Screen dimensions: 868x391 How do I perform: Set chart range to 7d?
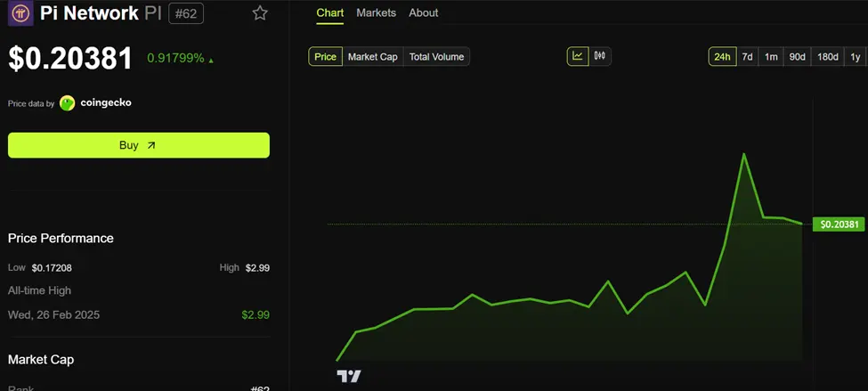[x=748, y=57]
